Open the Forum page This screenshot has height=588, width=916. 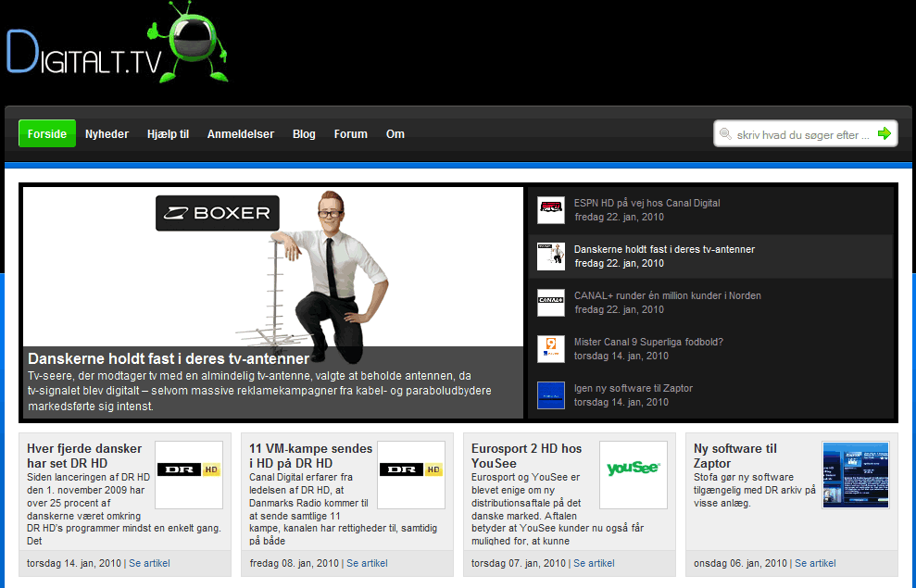(x=350, y=134)
